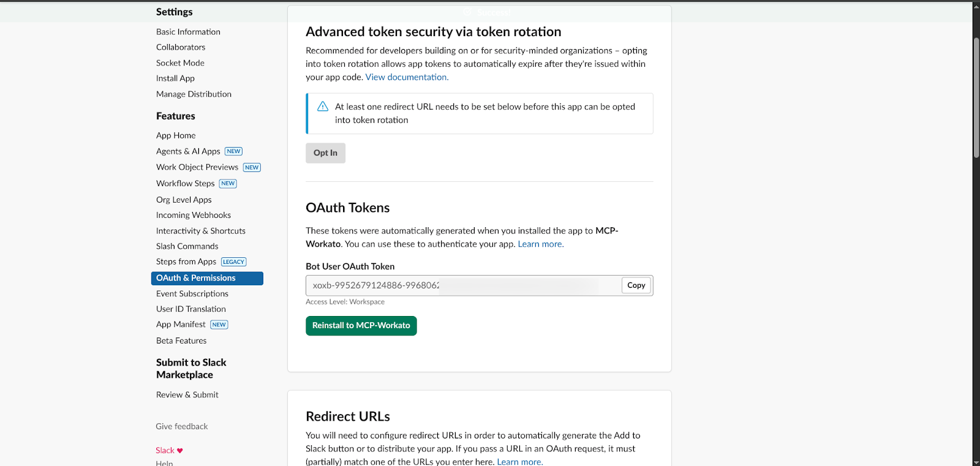980x466 pixels.
Task: Click the NEW badge next to Workflow Steps
Action: pos(228,184)
